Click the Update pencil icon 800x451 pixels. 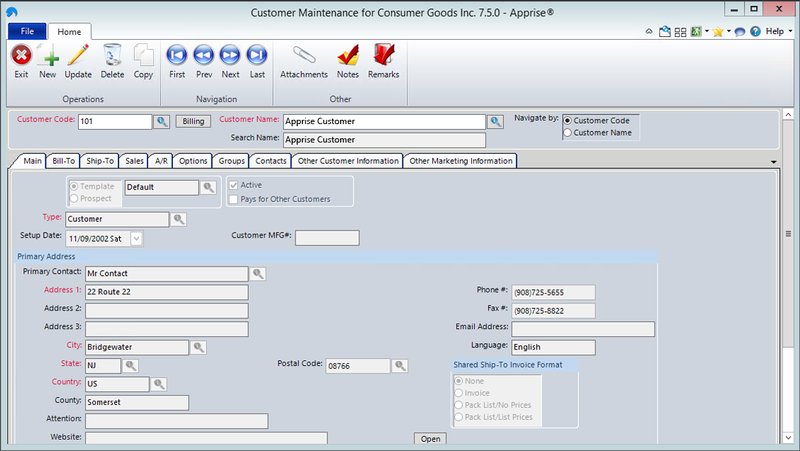(x=78, y=56)
